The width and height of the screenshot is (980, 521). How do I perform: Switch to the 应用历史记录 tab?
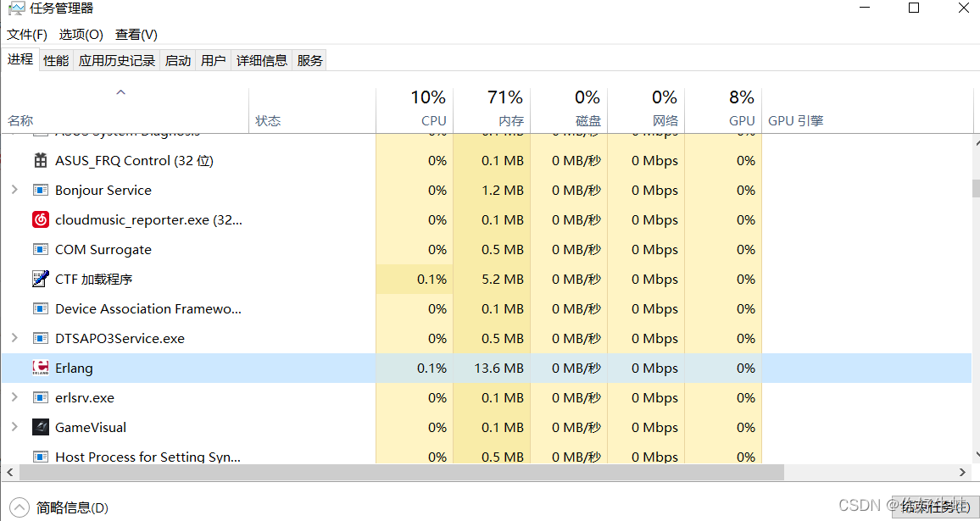coord(116,61)
